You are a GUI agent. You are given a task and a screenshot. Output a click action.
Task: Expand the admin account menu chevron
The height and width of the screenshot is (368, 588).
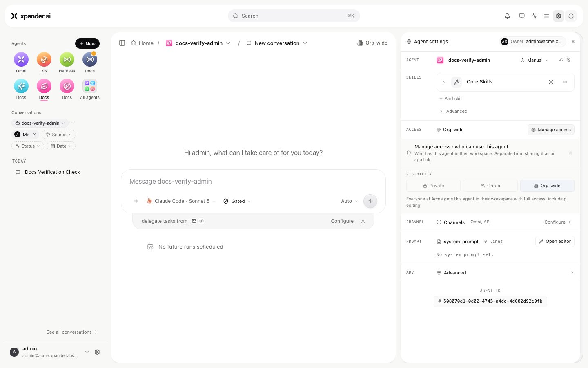click(x=87, y=352)
